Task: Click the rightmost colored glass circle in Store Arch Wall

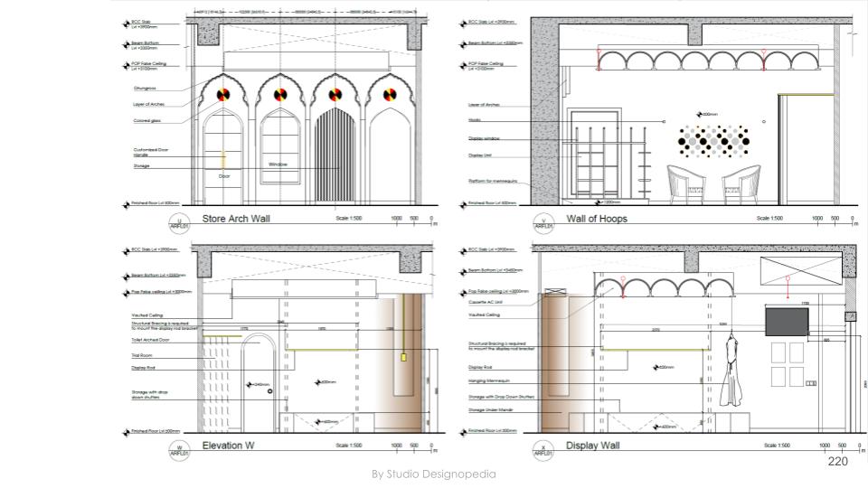Action: [391, 94]
